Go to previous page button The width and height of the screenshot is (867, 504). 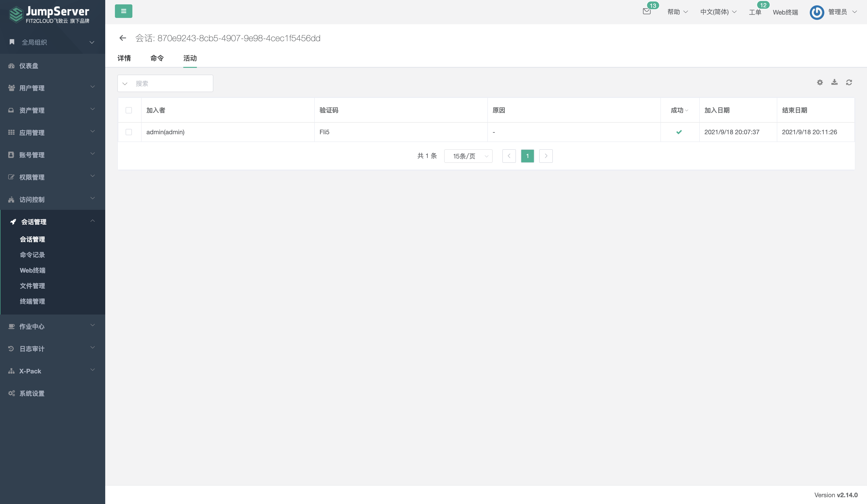pos(509,156)
